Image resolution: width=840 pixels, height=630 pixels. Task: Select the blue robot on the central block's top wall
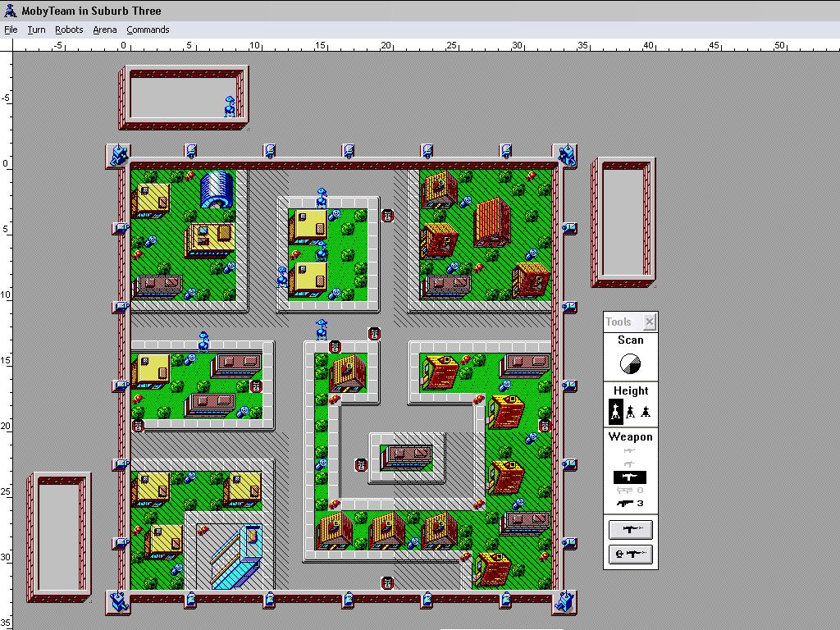(x=322, y=198)
